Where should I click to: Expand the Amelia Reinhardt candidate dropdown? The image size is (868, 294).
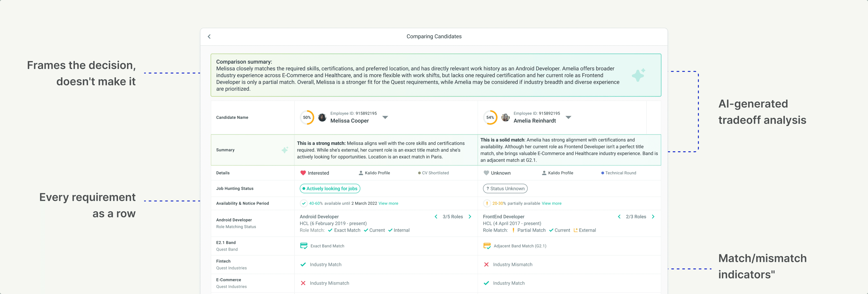[x=568, y=117]
